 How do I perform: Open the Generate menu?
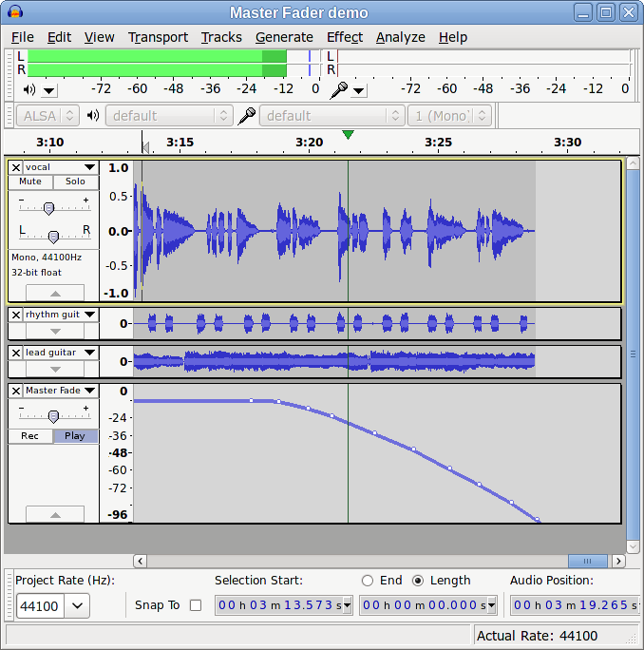[284, 37]
